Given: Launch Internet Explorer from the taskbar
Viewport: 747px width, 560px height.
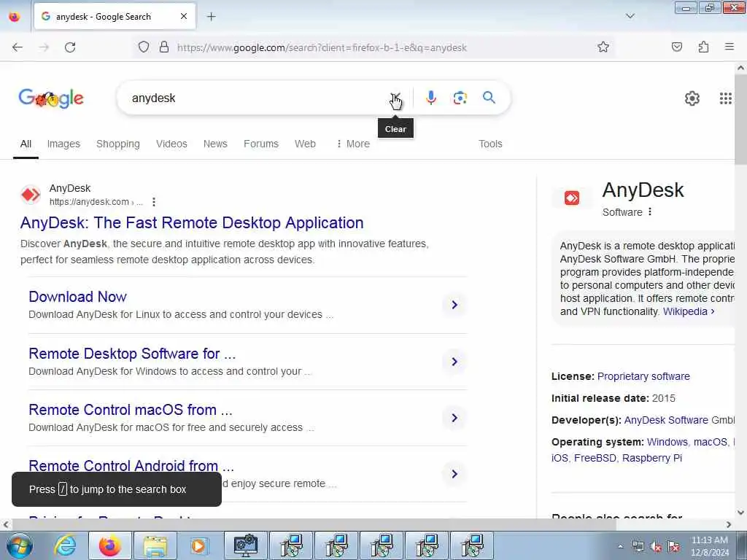Looking at the screenshot, I should pos(65,545).
